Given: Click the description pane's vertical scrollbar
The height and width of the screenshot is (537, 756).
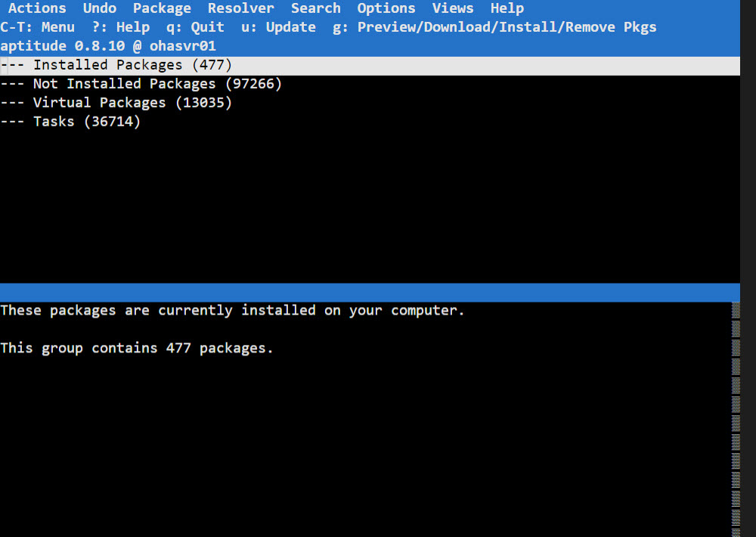Looking at the screenshot, I should pos(736,416).
